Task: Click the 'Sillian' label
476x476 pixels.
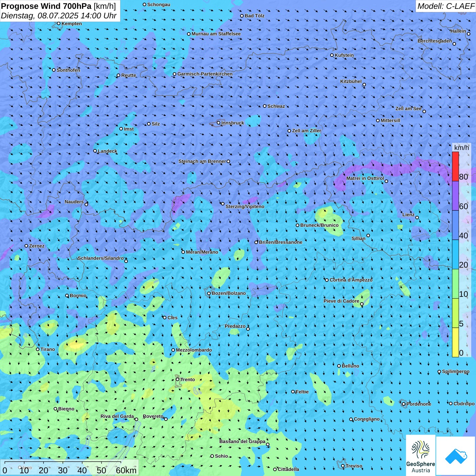Action: 358,238
